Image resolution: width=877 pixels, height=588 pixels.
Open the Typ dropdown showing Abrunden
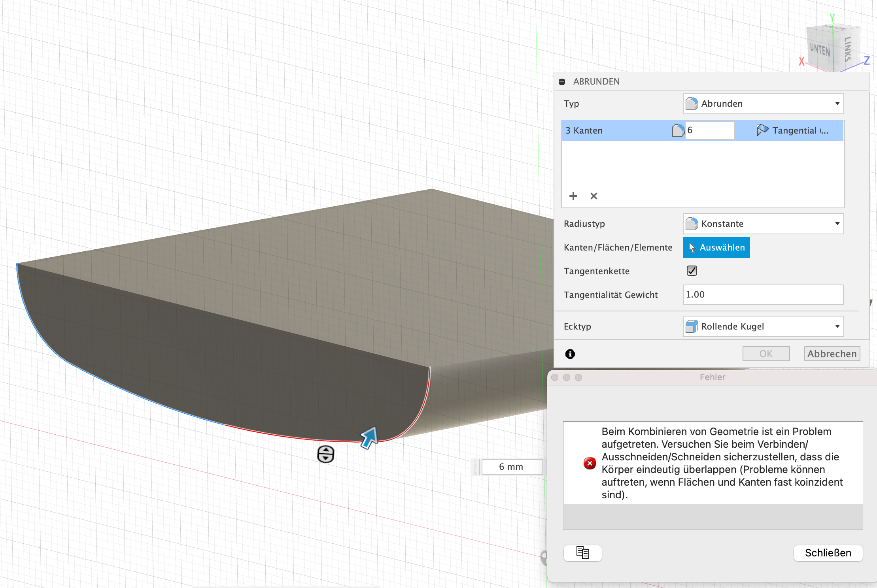(837, 103)
